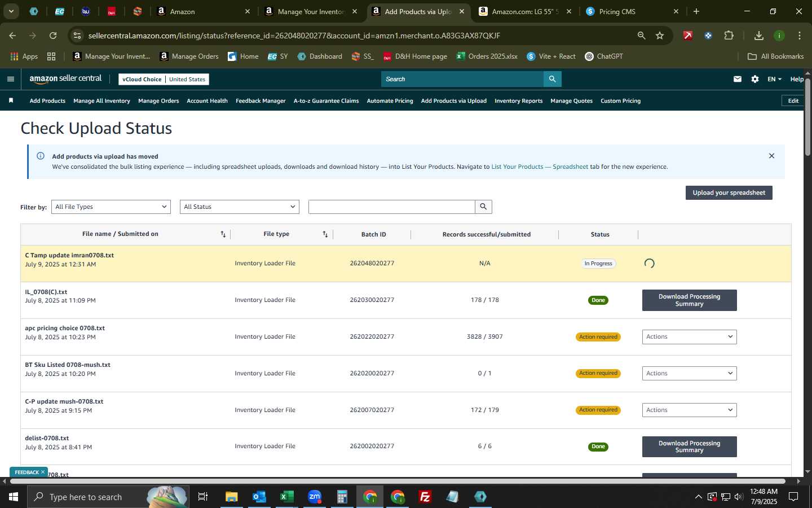Click the zoom magnifier in address bar
Screen dimensions: 812x508
pos(641,36)
